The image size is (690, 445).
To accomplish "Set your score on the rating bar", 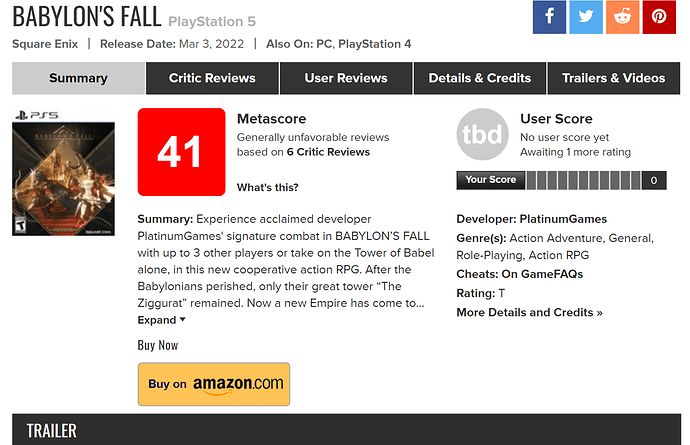I will point(583,181).
